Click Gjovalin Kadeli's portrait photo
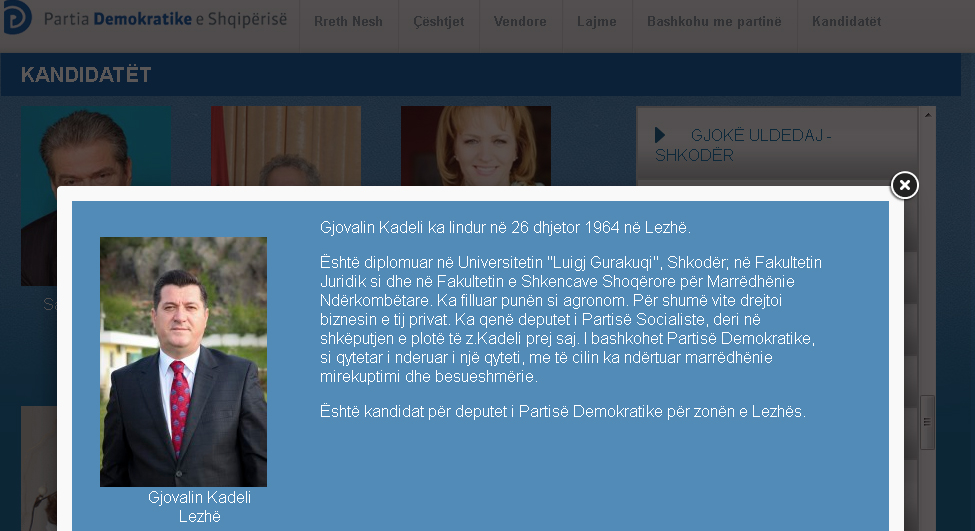The image size is (975, 531). pos(183,361)
